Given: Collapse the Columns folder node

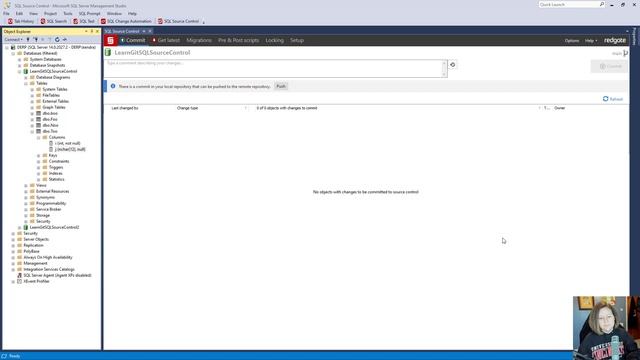Looking at the screenshot, I should tap(39, 138).
